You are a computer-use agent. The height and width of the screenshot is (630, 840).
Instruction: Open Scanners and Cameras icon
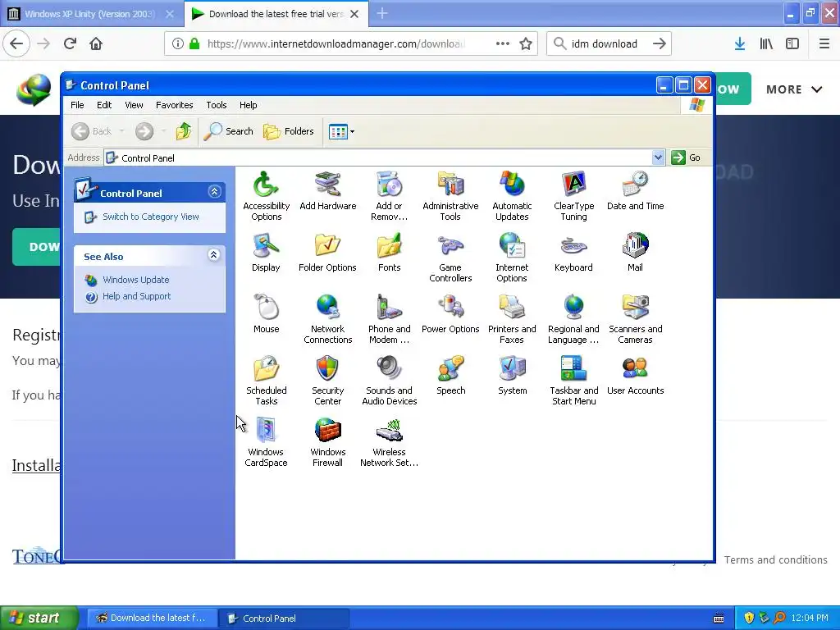636,319
